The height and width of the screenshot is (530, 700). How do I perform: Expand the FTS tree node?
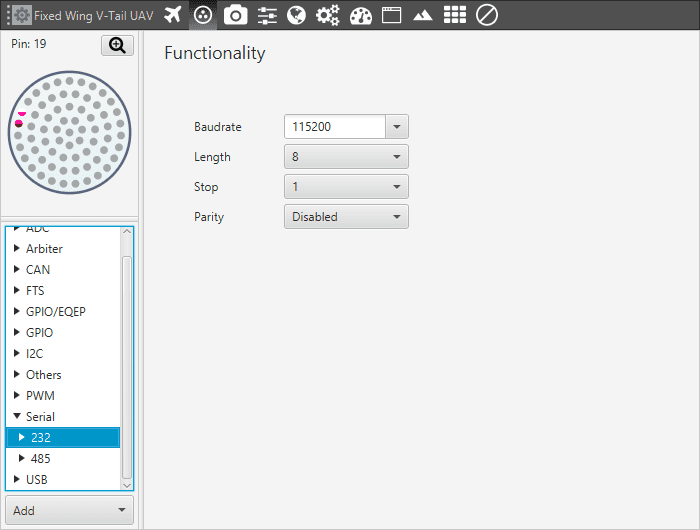17,290
